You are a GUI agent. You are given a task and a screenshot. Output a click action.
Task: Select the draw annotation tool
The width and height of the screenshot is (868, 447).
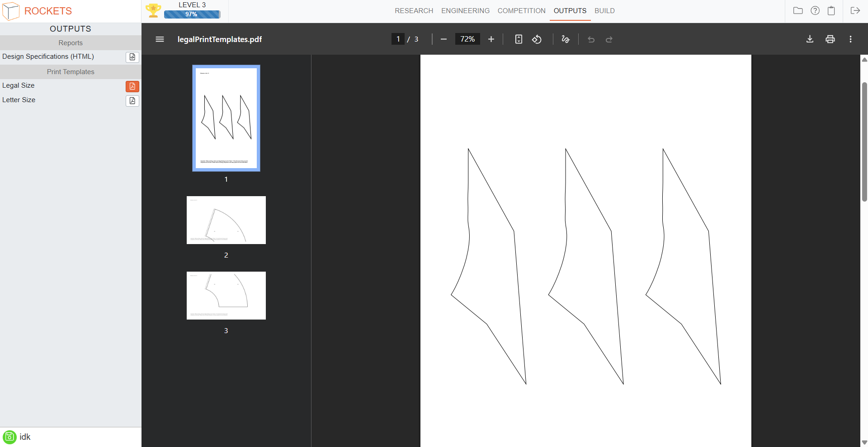click(565, 39)
